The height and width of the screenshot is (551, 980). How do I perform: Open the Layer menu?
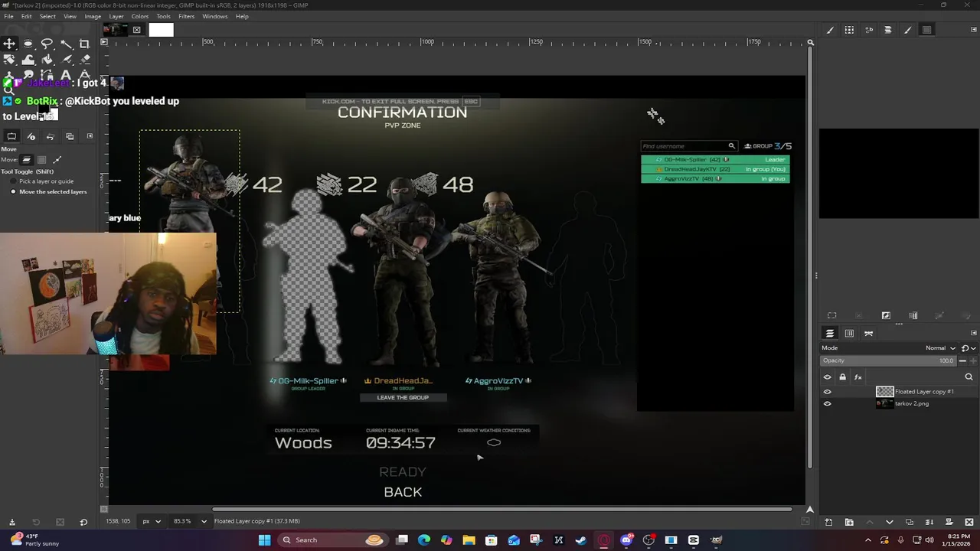coord(116,16)
